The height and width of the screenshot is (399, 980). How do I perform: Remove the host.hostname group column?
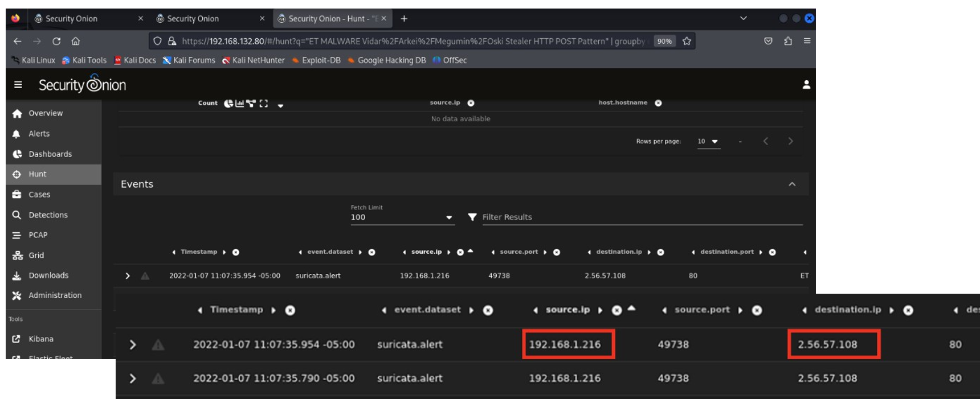[658, 103]
